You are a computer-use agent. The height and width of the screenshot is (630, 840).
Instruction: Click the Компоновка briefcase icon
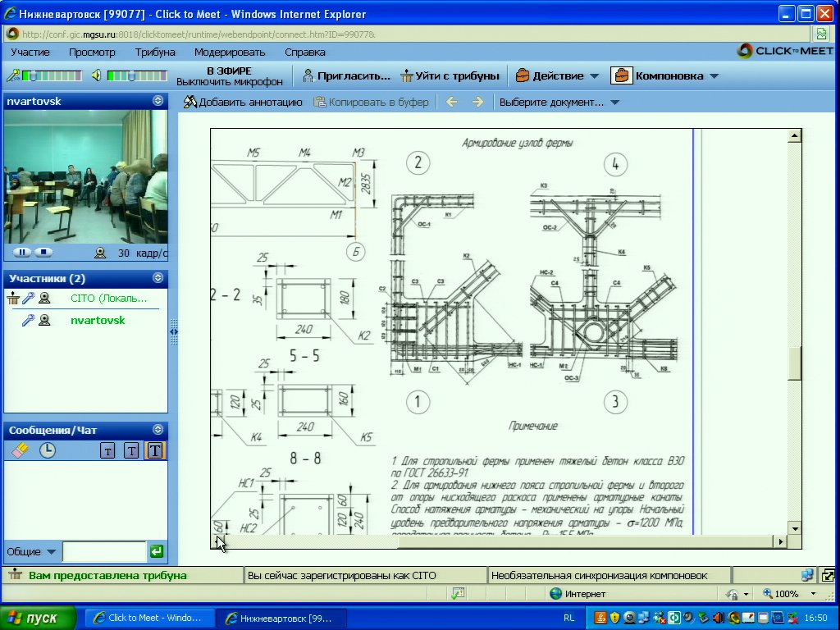pyautogui.click(x=622, y=75)
